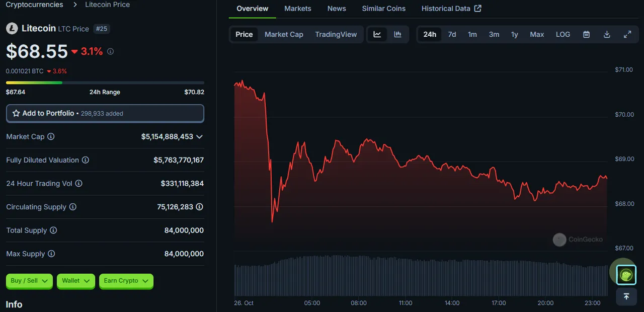The image size is (644, 312).
Task: Switch to the Overview tab
Action: 253,9
